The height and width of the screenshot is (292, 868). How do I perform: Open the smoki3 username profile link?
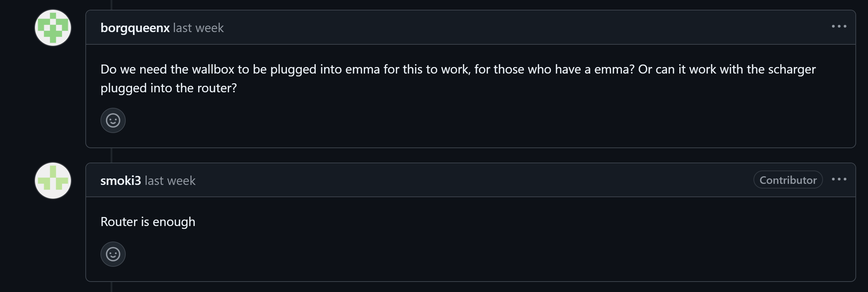point(121,181)
